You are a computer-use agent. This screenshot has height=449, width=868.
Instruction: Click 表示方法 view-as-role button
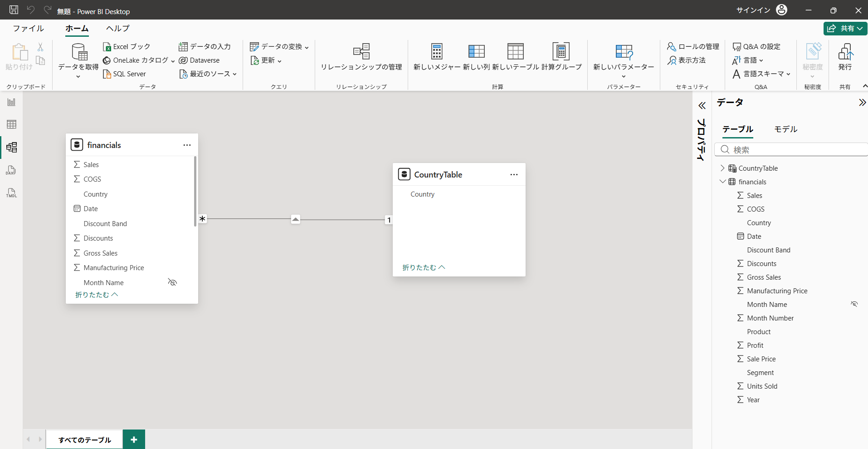686,60
